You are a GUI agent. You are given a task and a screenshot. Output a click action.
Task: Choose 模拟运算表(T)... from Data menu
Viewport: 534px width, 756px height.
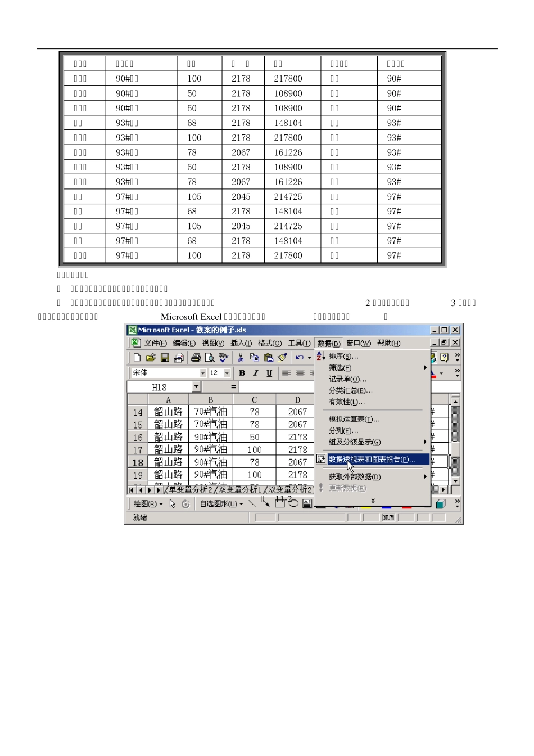tap(373, 419)
